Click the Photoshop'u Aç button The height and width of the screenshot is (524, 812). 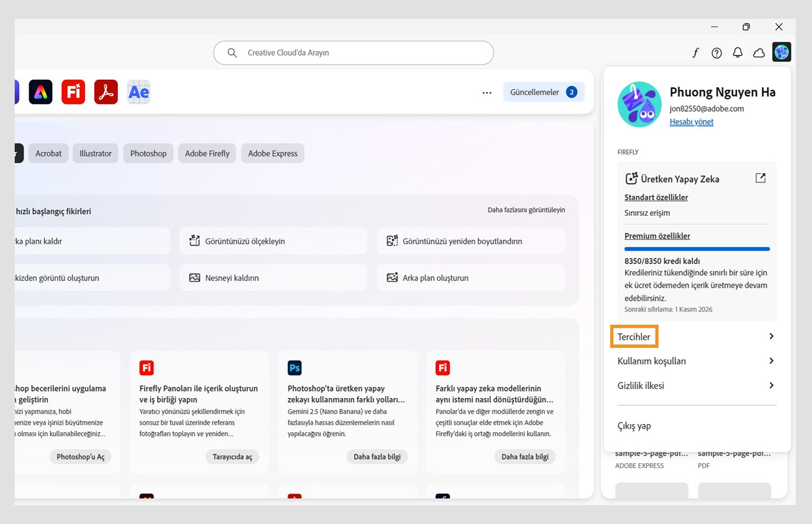(x=81, y=457)
